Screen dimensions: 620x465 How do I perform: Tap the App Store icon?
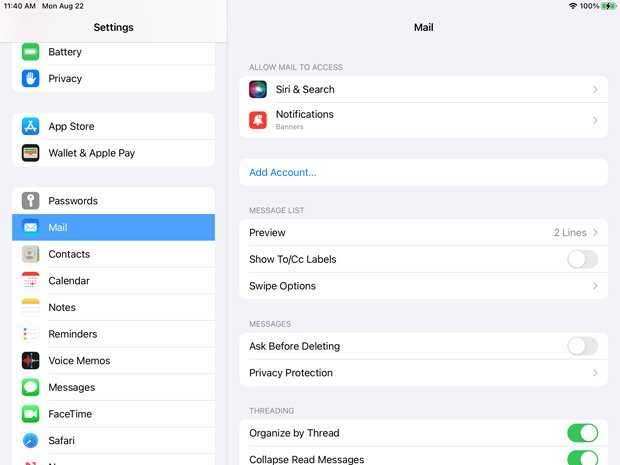[30, 126]
